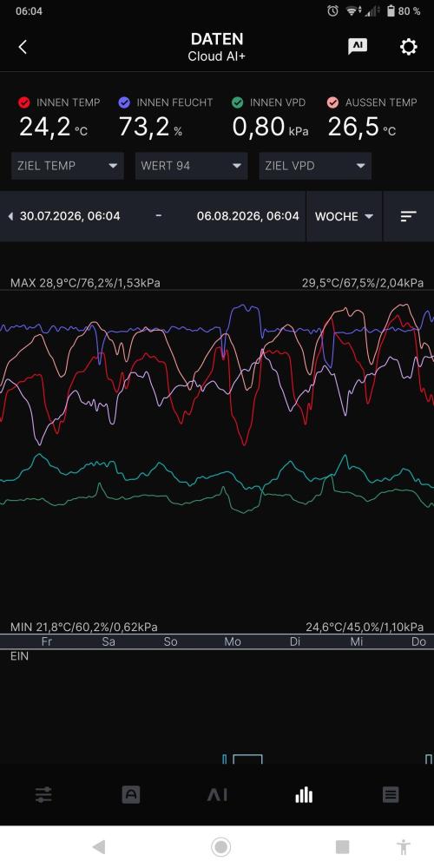Screen dimensions: 434x868
Task: Open settings via the gear icon
Action: click(x=409, y=47)
